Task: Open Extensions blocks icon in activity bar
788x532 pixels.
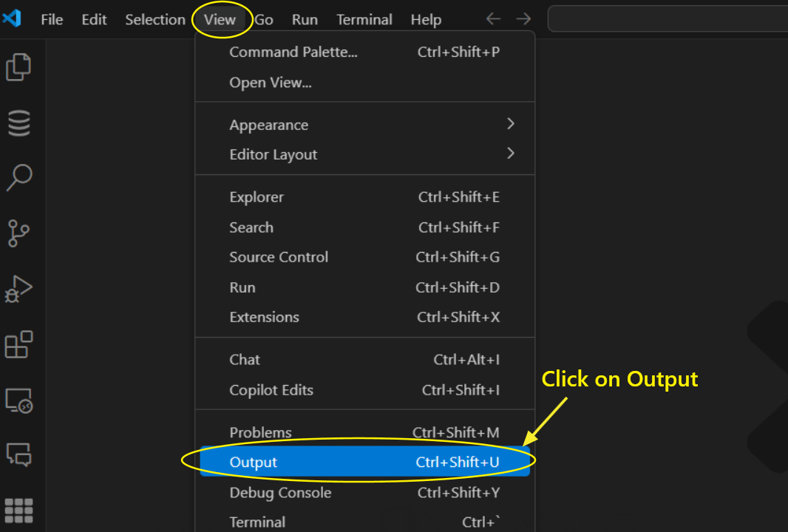Action: click(x=18, y=344)
